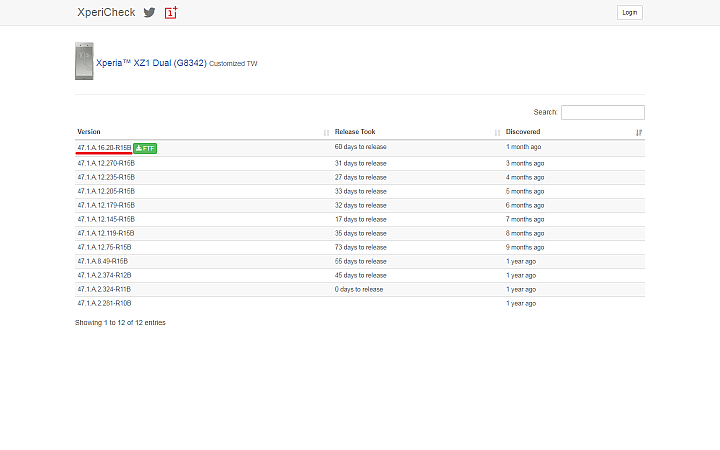The image size is (720, 450).
Task: Select version 47.1.A.12.179-R16B row
Action: pos(360,205)
